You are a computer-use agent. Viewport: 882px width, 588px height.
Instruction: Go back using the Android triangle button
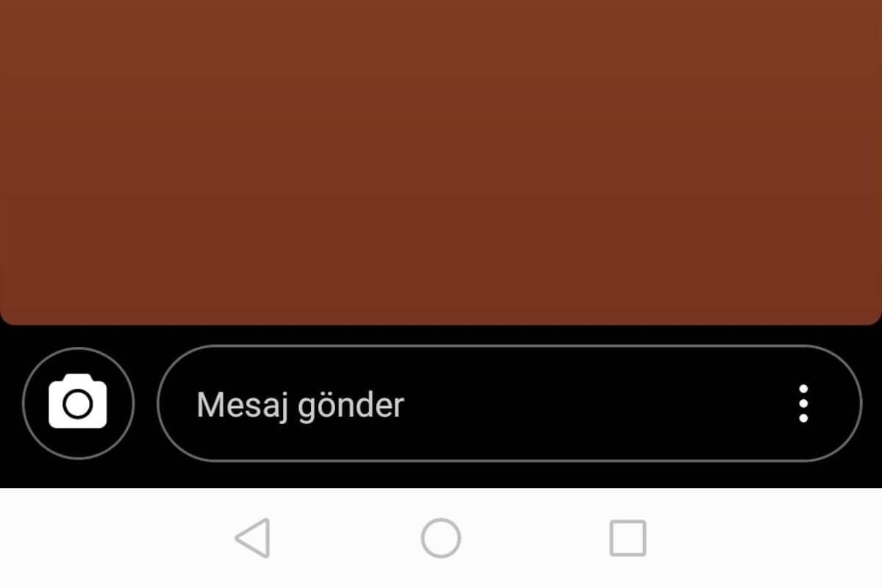[253, 538]
